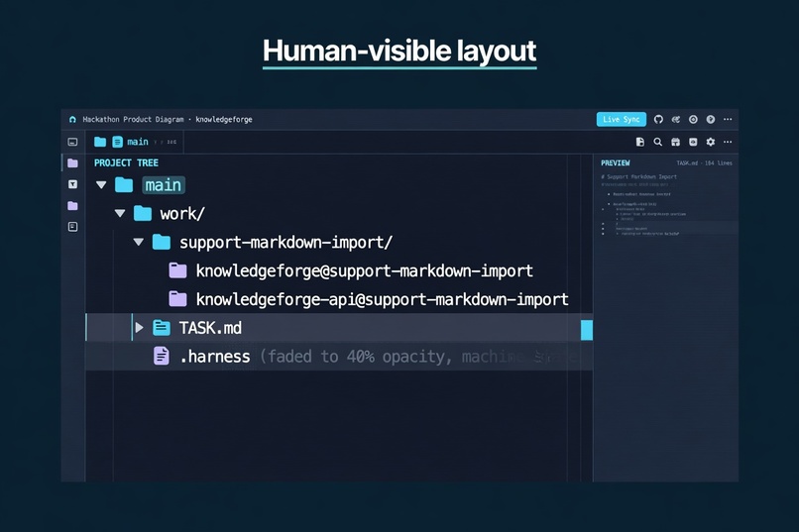Image resolution: width=799 pixels, height=532 pixels.
Task: Open toolbar three-dot overflow menu
Action: [x=728, y=142]
